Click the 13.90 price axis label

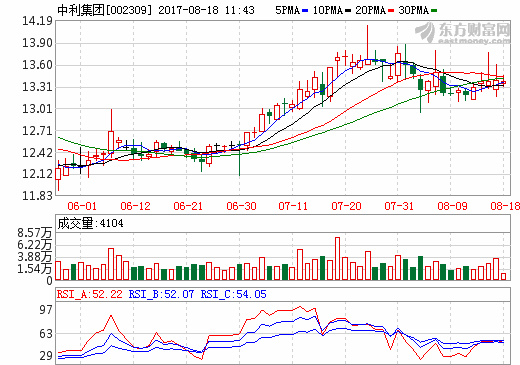coord(37,43)
